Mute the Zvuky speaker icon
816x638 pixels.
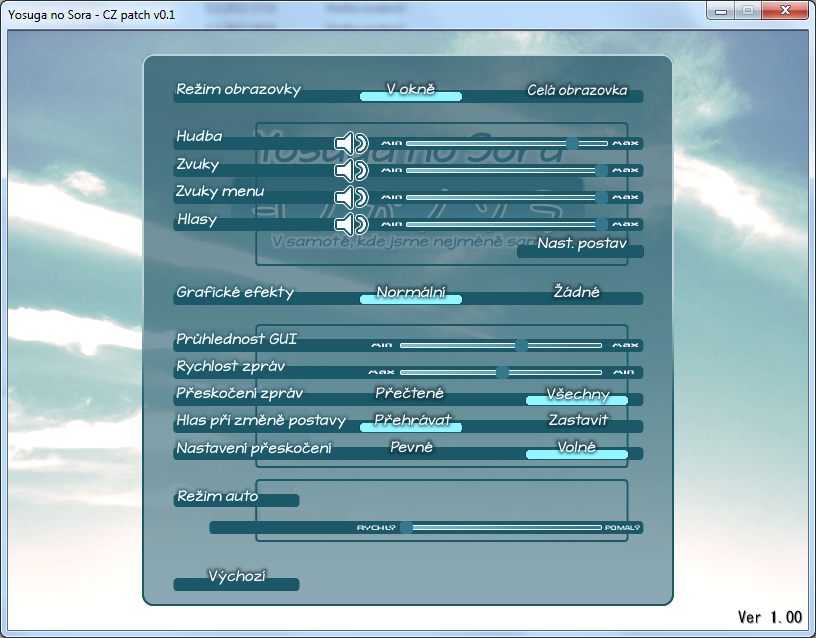pyautogui.click(x=351, y=171)
